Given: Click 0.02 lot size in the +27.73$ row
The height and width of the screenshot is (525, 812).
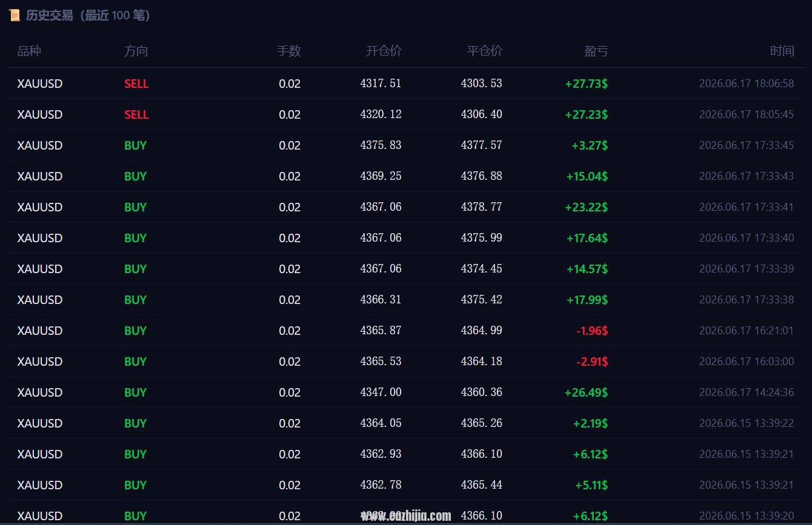Looking at the screenshot, I should tap(290, 84).
